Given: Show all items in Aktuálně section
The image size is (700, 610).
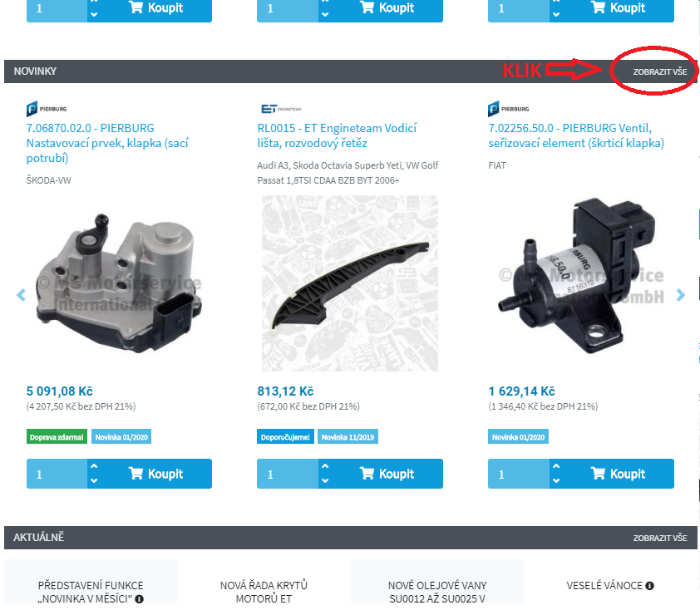Looking at the screenshot, I should point(660,539).
